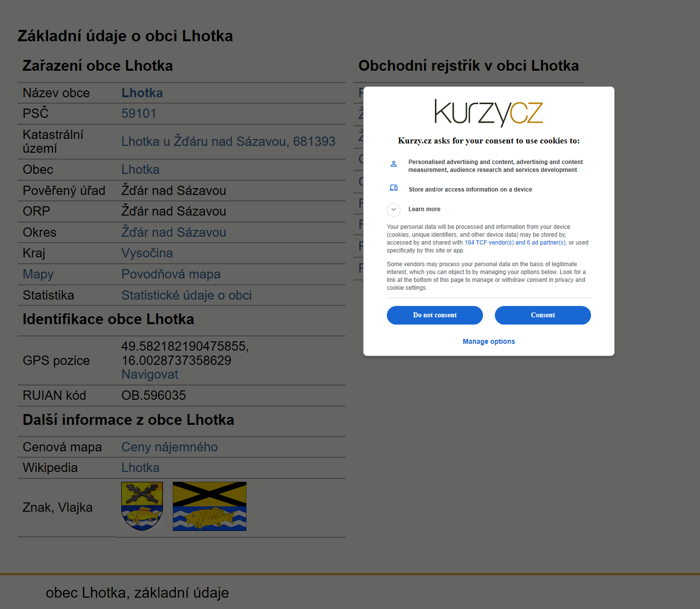Open the Mapy link
Screen dimensions: 700x609
click(38, 274)
